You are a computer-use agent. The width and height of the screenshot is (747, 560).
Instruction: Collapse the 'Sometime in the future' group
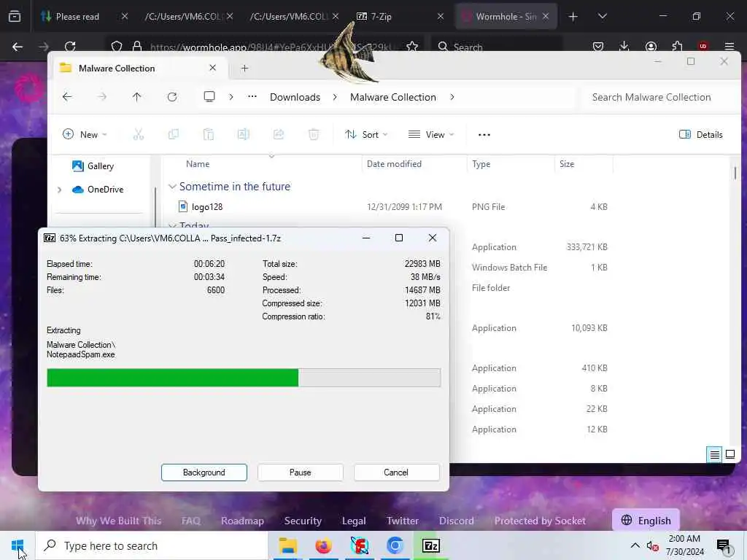[x=172, y=187]
